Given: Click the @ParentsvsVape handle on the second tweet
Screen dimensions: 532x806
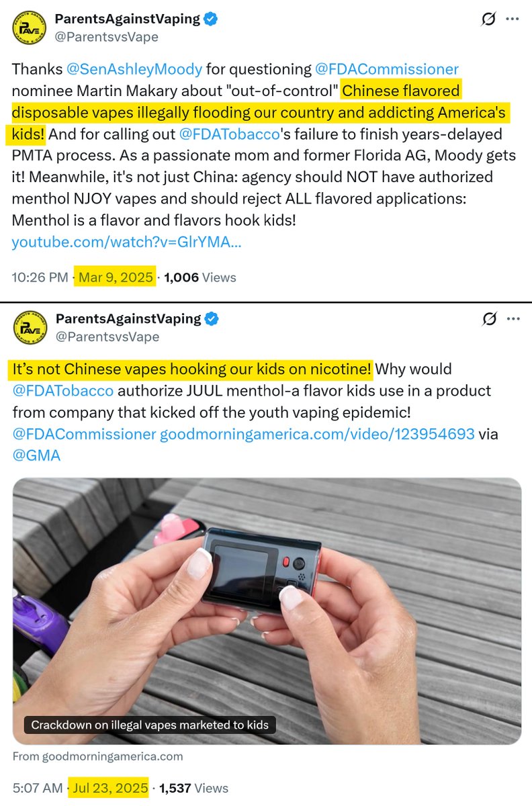Looking at the screenshot, I should pos(107,337).
